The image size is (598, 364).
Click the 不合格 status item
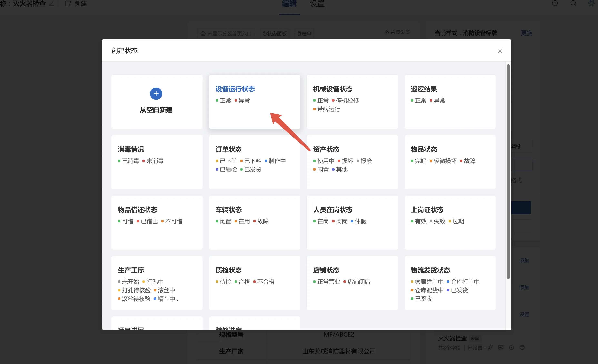264,282
